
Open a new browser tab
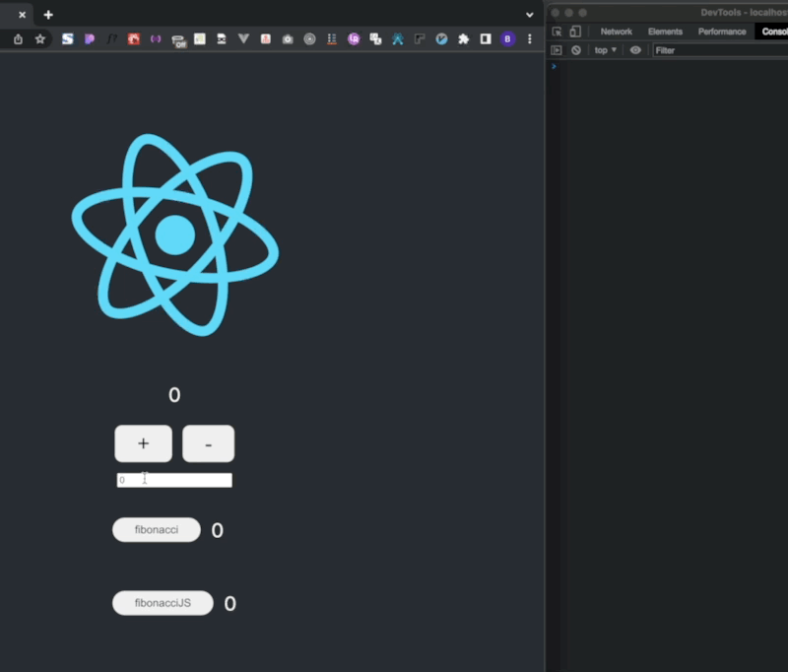point(48,15)
